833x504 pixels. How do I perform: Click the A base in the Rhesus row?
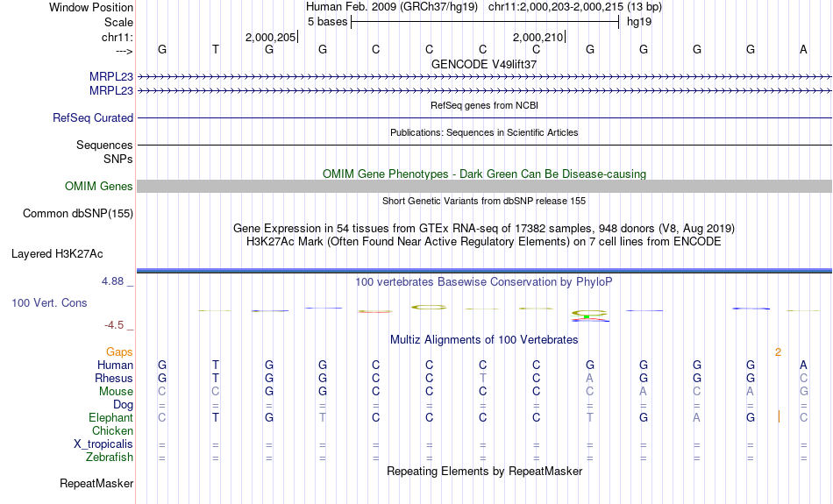coord(590,378)
